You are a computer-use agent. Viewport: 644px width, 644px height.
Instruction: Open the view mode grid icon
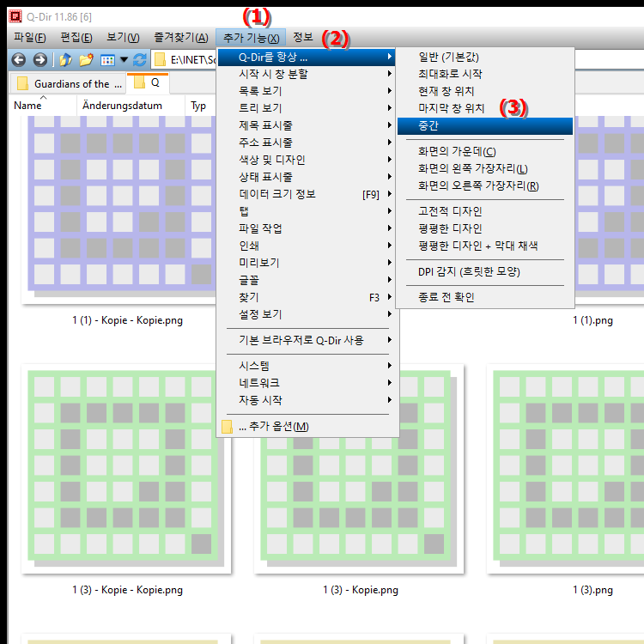tap(107, 60)
